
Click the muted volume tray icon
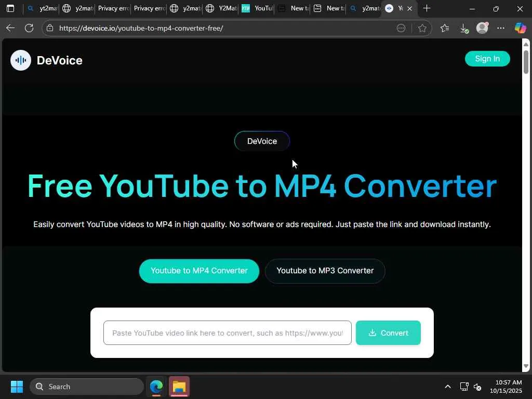477,387
